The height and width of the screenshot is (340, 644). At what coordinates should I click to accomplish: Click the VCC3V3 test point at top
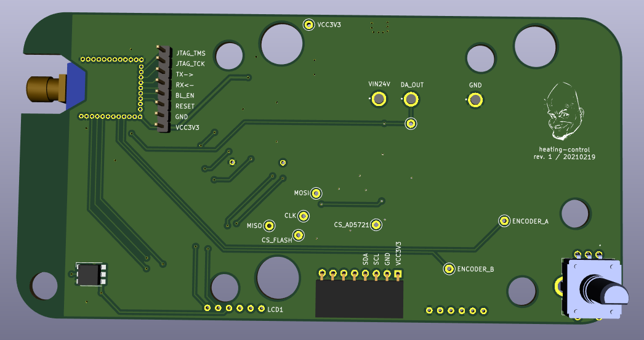(308, 25)
